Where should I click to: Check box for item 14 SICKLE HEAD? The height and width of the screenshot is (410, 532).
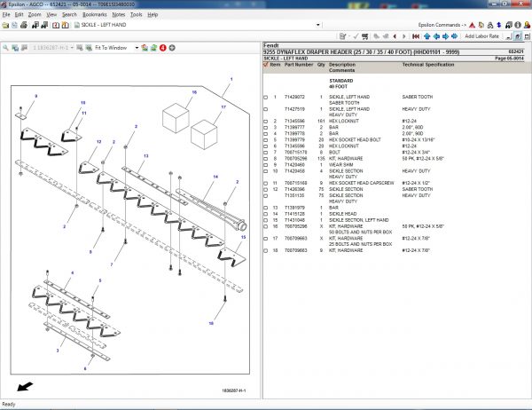pyautogui.click(x=266, y=215)
